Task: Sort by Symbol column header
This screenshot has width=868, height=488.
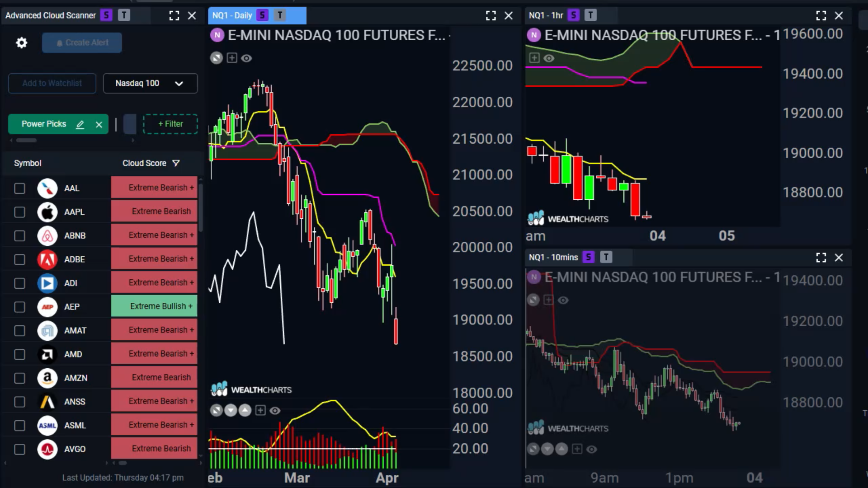Action: [x=28, y=163]
